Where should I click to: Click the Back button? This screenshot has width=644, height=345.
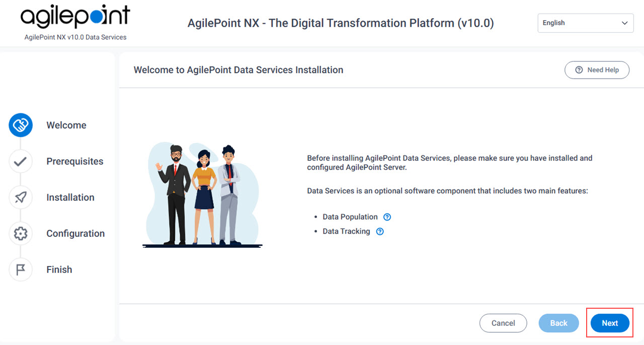(x=558, y=323)
